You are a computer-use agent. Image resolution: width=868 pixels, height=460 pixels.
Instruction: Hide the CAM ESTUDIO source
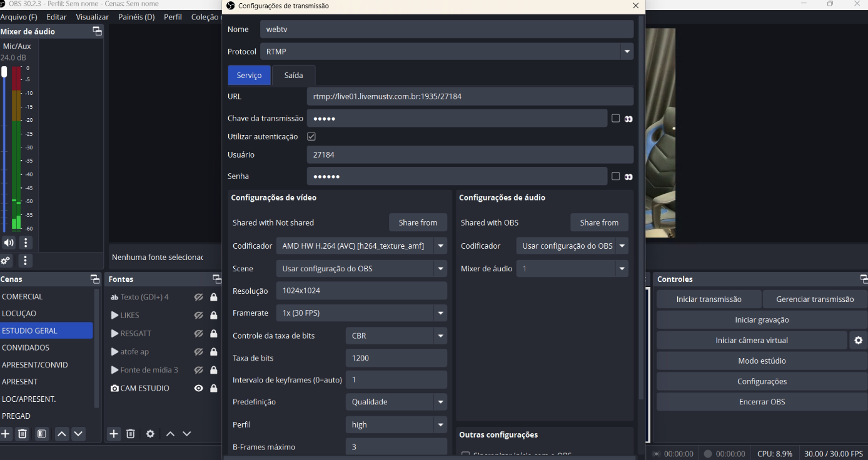[199, 388]
